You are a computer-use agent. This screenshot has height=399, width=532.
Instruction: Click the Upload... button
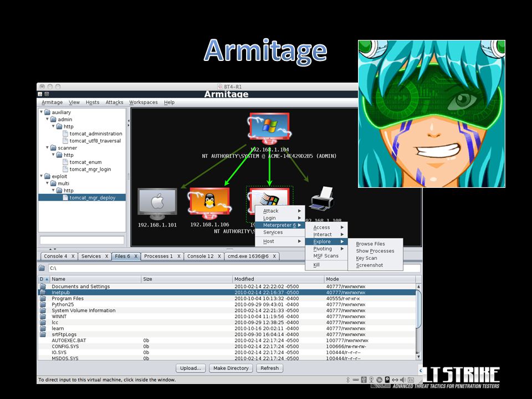click(190, 368)
